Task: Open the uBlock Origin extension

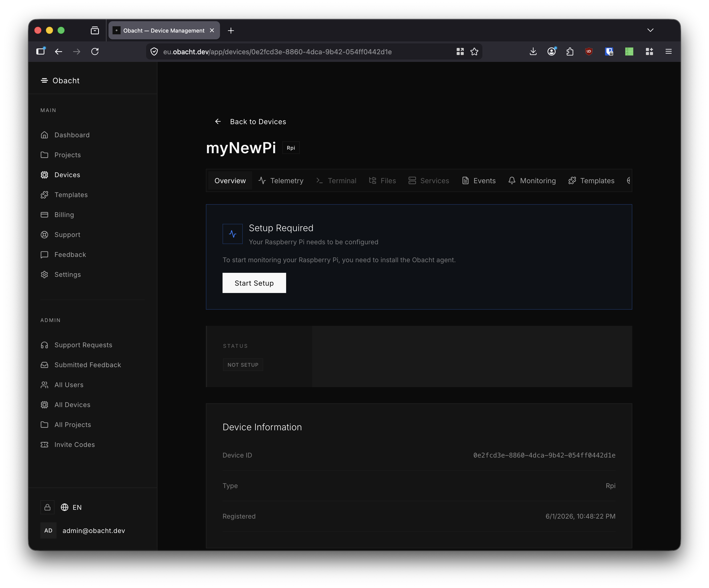Action: 589,51
